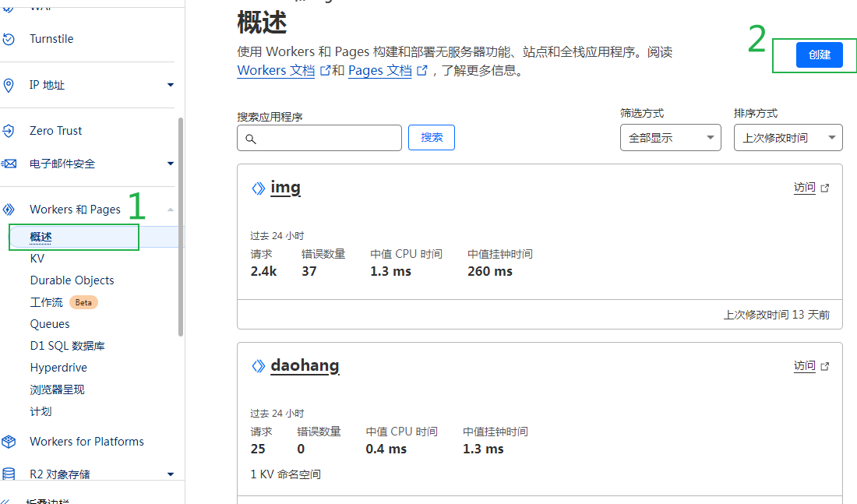Click 访问 for the img worker
This screenshot has width=857, height=504.
[805, 188]
